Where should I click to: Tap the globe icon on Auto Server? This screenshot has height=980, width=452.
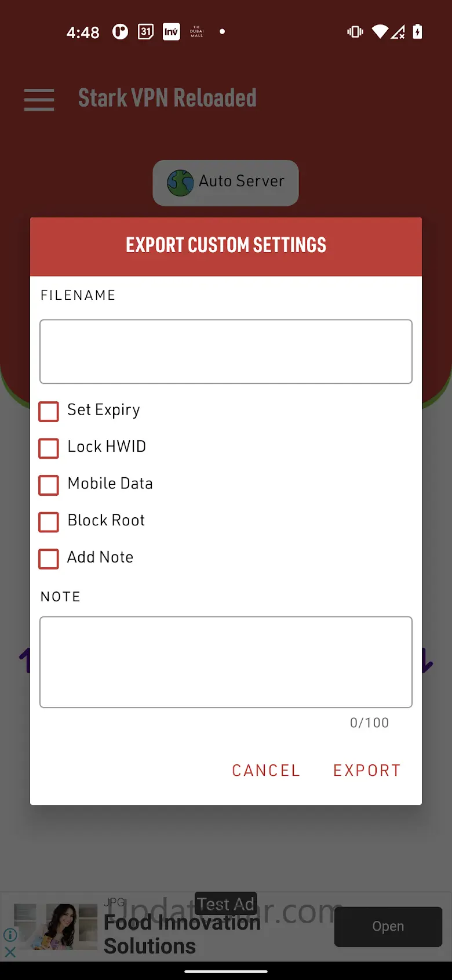(x=180, y=183)
